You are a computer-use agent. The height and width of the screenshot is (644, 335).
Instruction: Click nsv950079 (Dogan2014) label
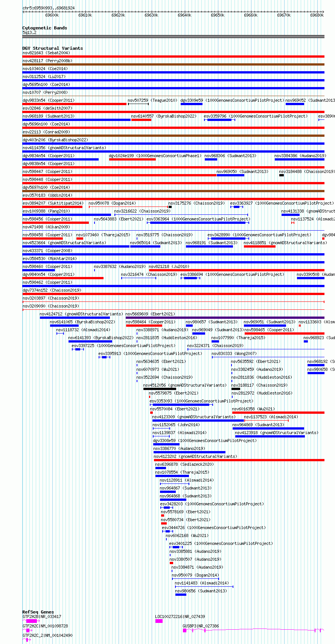pyautogui.click(x=195, y=575)
